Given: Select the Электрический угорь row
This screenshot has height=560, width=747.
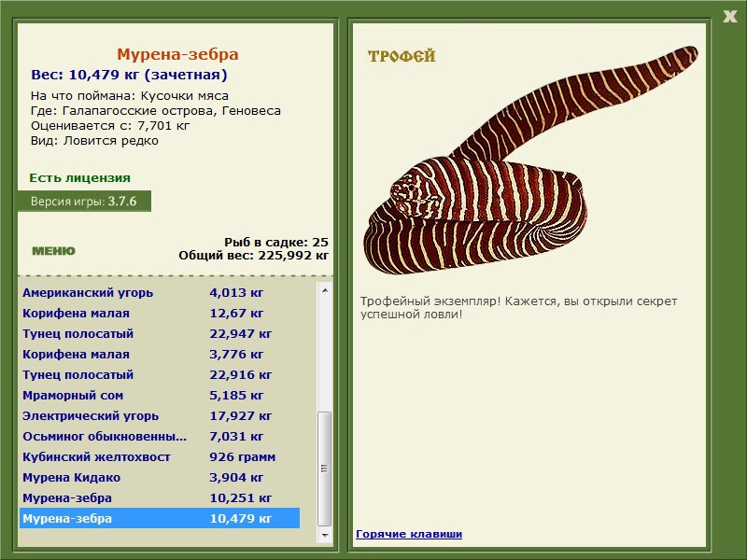Looking at the screenshot, I should (160, 415).
